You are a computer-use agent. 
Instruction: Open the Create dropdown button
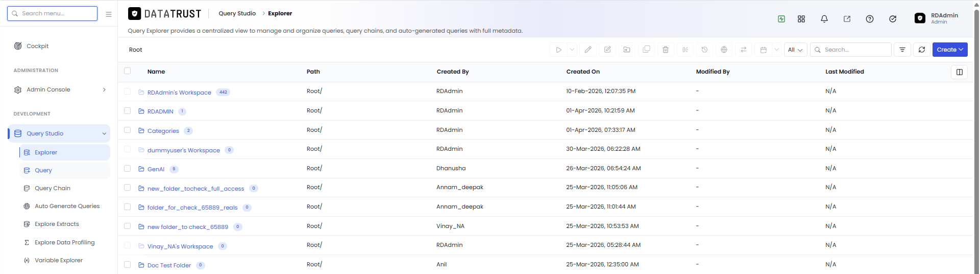click(950, 50)
